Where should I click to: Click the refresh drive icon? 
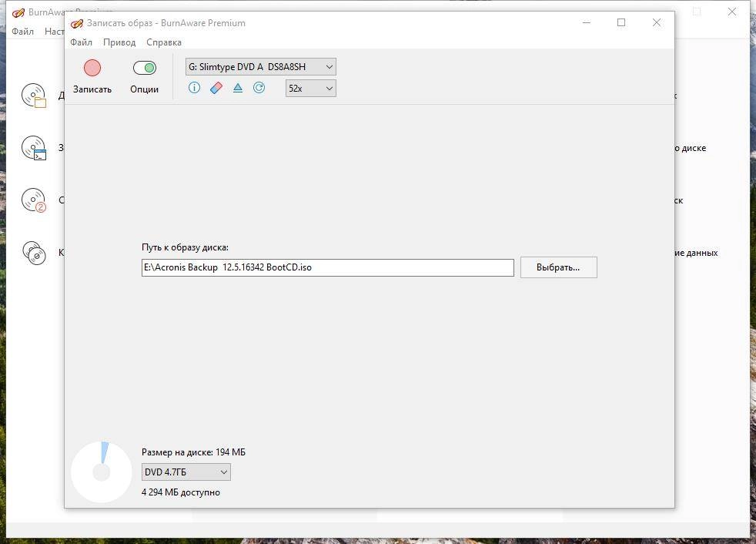(x=259, y=87)
